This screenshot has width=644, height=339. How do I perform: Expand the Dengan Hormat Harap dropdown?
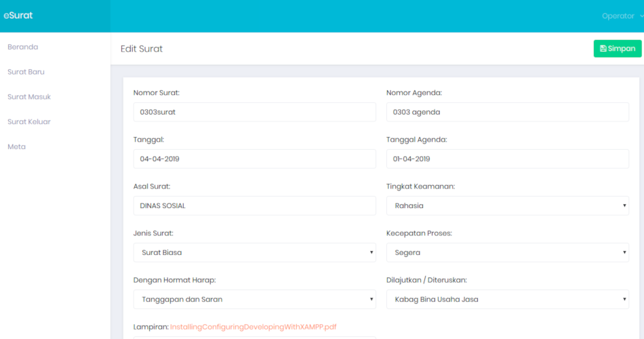tap(254, 299)
